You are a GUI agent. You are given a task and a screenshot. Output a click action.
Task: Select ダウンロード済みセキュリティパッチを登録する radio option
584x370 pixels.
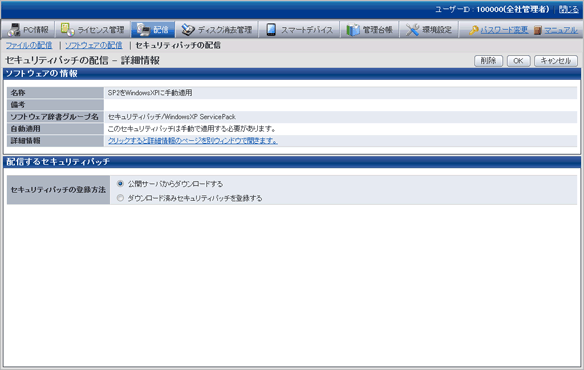(120, 198)
